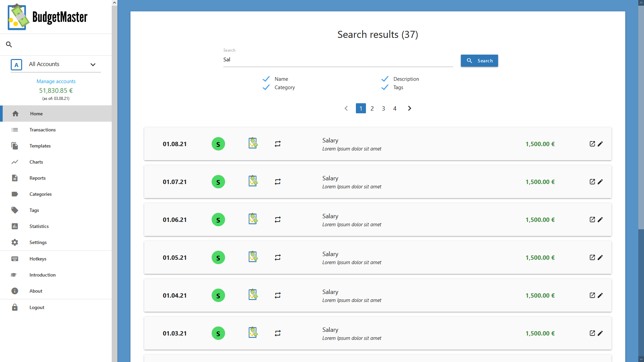Click the category S icon for 01.03.21
Screen dimensions: 644x362
pos(218,334)
